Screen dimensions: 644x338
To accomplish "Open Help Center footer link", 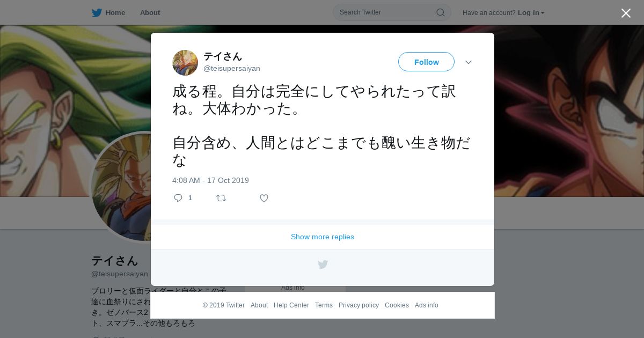I will 291,305.
